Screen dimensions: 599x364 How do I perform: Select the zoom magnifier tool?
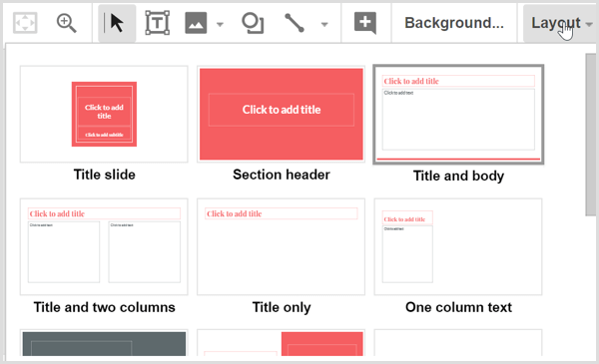pyautogui.click(x=67, y=23)
